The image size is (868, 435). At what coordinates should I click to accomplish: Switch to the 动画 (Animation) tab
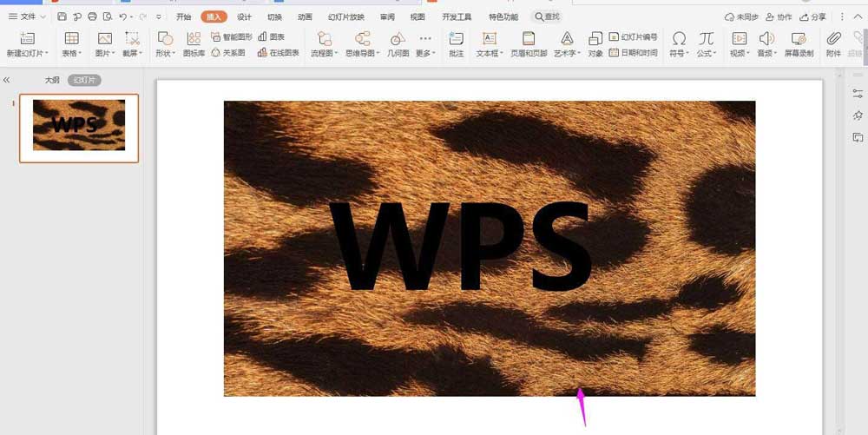[x=305, y=16]
